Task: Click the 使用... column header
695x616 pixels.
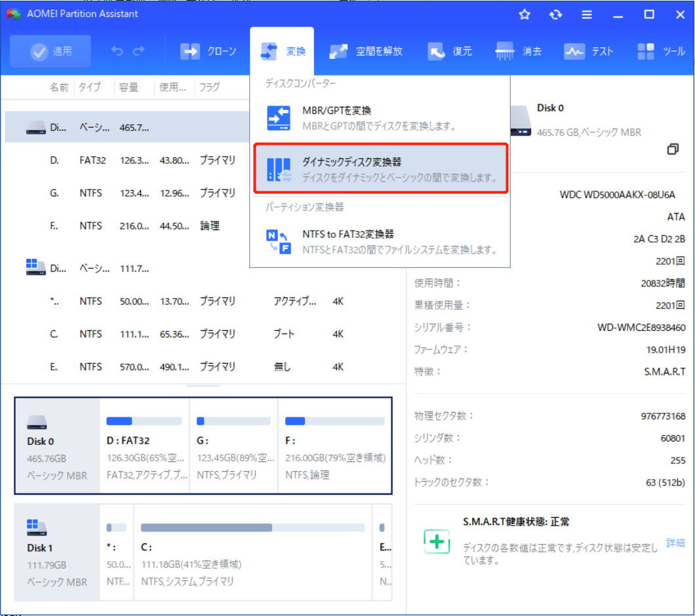Action: (173, 87)
